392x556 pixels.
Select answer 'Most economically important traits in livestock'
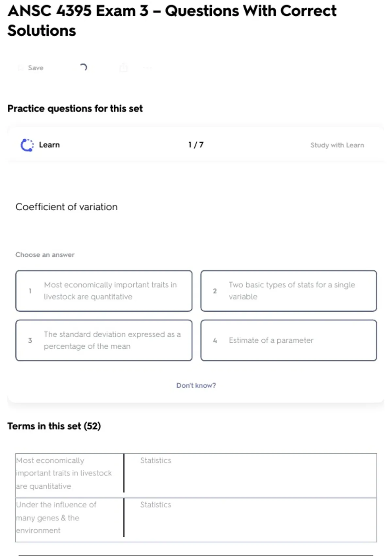[x=104, y=291]
